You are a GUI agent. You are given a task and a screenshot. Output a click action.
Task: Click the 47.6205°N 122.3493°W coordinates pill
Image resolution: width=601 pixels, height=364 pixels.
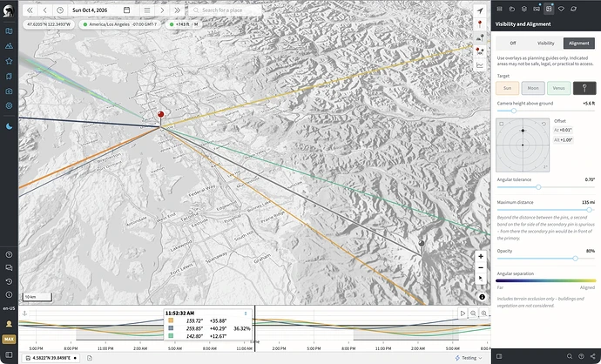pos(49,24)
